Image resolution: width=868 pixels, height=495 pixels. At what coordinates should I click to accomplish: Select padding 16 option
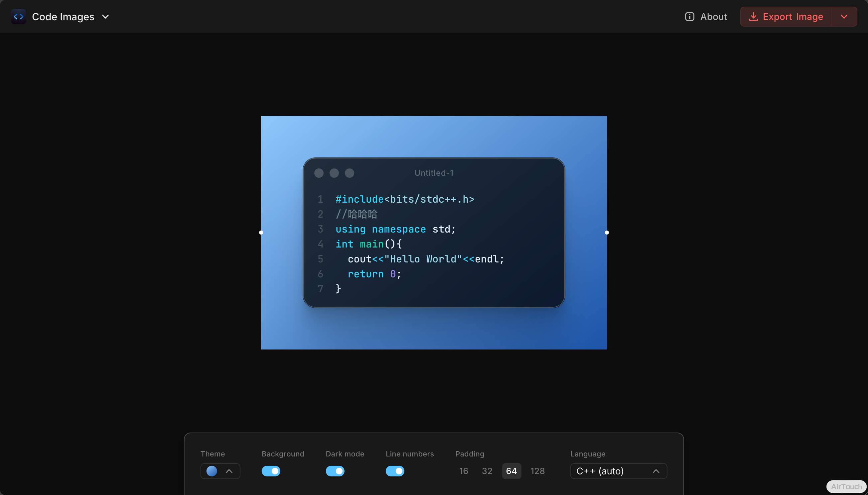[x=464, y=471]
